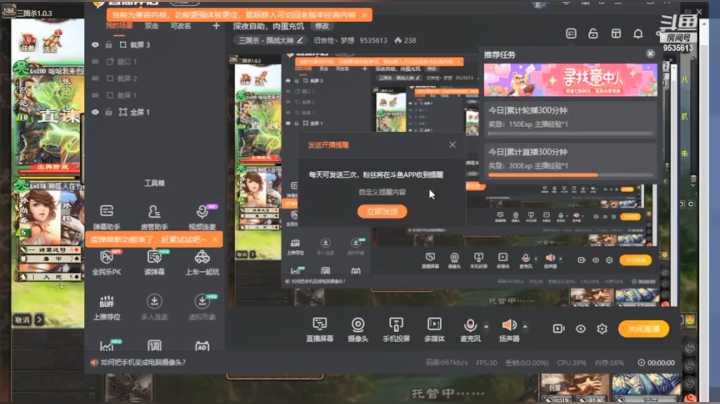Open the AD tool in the toolbox

click(x=202, y=346)
